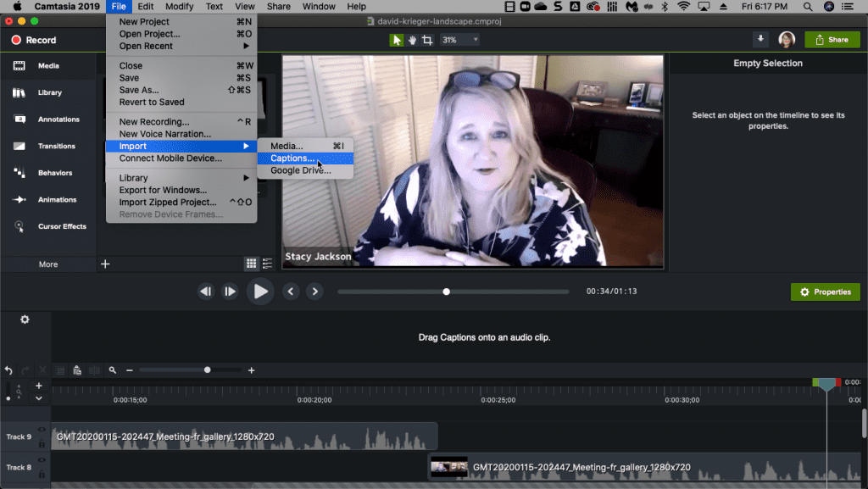The height and width of the screenshot is (489, 868).
Task: Open the user account avatar
Action: point(787,39)
